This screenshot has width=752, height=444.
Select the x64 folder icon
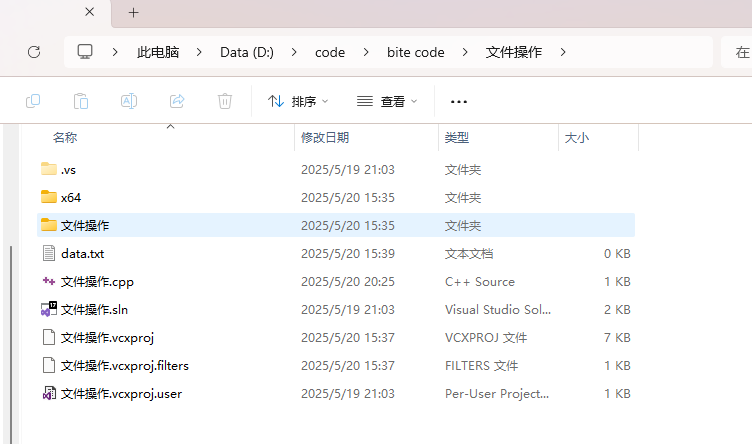click(x=48, y=197)
